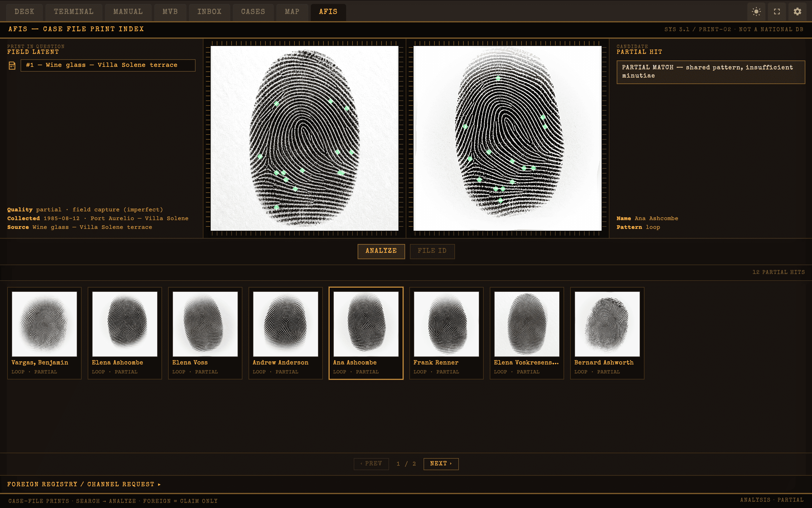Click the 'Pattern loop' detail line
Screen dimensions: 812x508
(x=638, y=227)
